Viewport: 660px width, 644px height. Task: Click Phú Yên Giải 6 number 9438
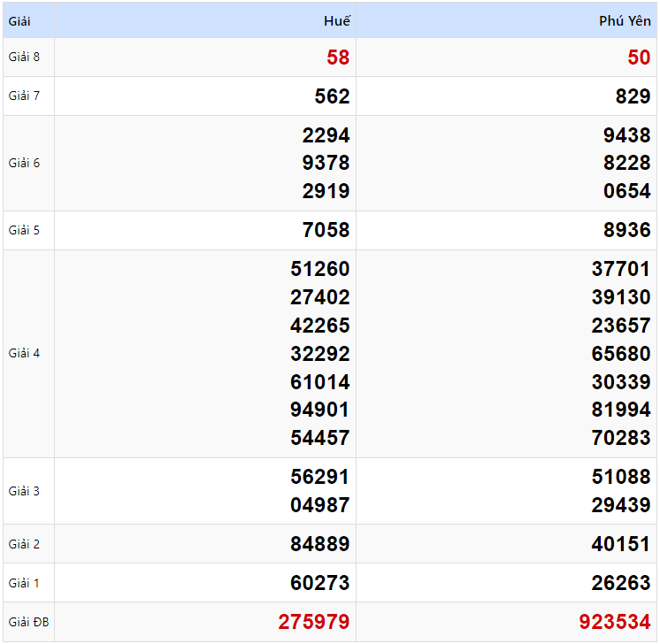[x=627, y=135]
